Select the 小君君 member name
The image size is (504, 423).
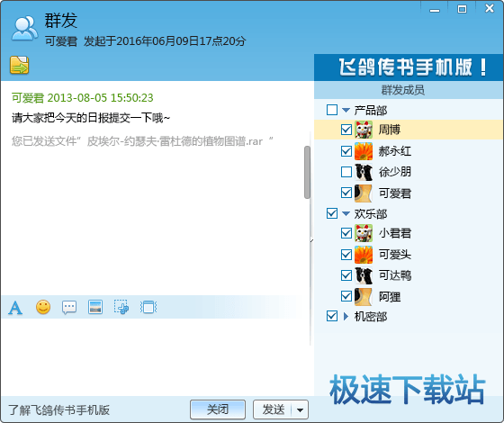point(395,233)
